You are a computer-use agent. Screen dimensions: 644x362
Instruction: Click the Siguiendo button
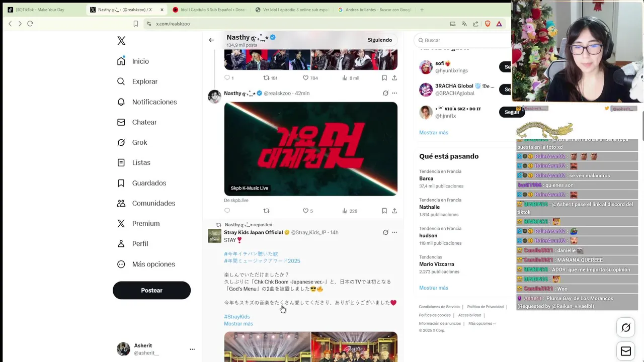click(379, 40)
